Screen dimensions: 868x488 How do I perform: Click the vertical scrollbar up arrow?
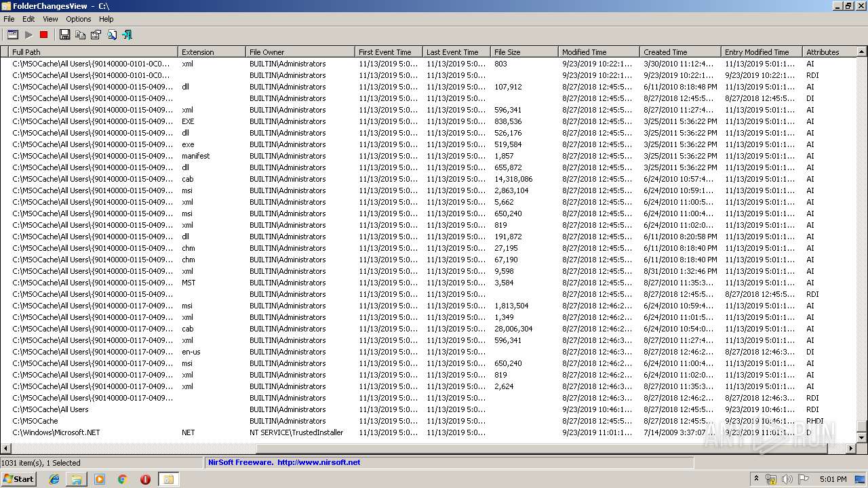tap(862, 52)
